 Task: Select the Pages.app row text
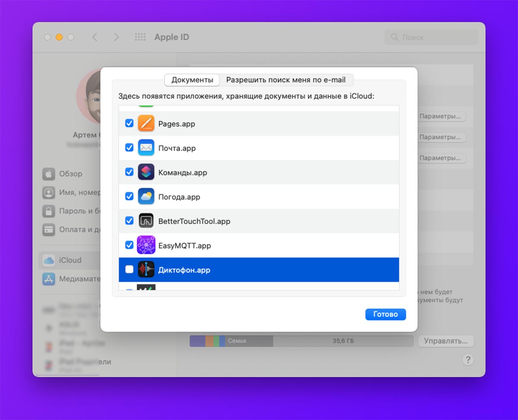(177, 124)
